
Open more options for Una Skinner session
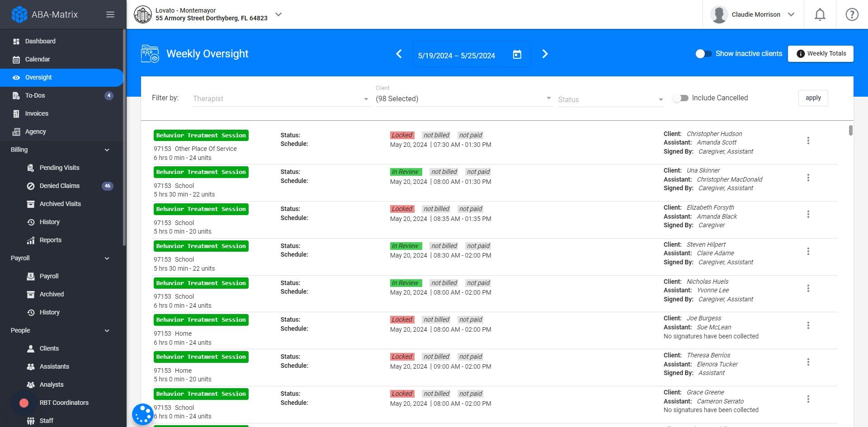(x=808, y=178)
